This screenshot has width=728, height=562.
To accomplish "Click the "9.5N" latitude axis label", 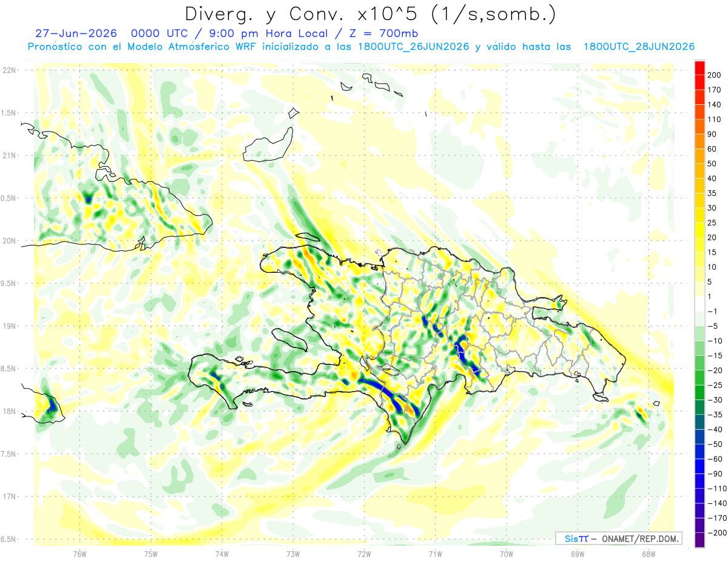I will click(8, 284).
